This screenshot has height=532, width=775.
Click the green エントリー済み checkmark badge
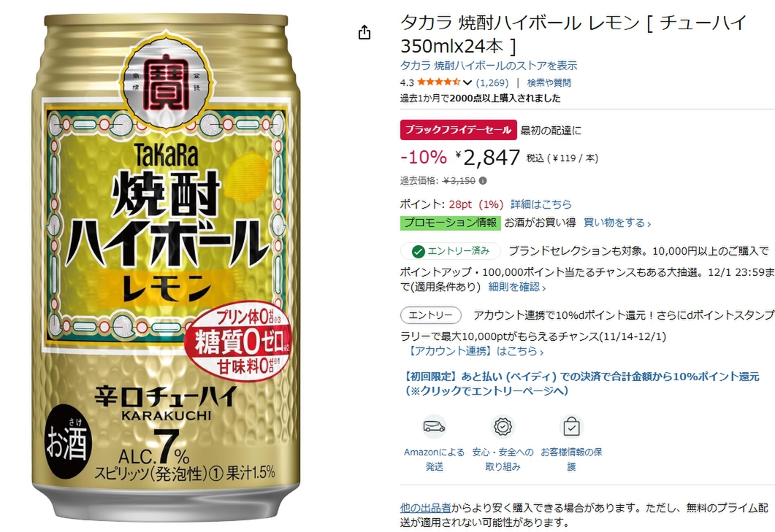point(450,251)
